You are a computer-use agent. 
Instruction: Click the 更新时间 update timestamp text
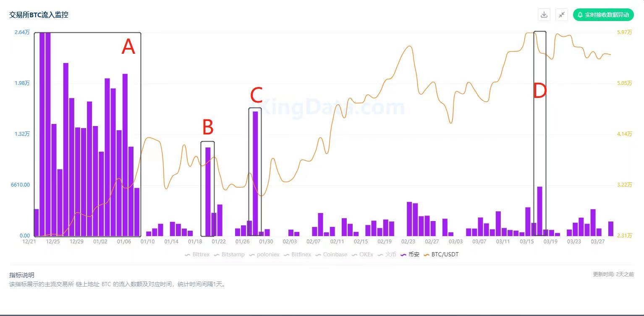(x=613, y=274)
